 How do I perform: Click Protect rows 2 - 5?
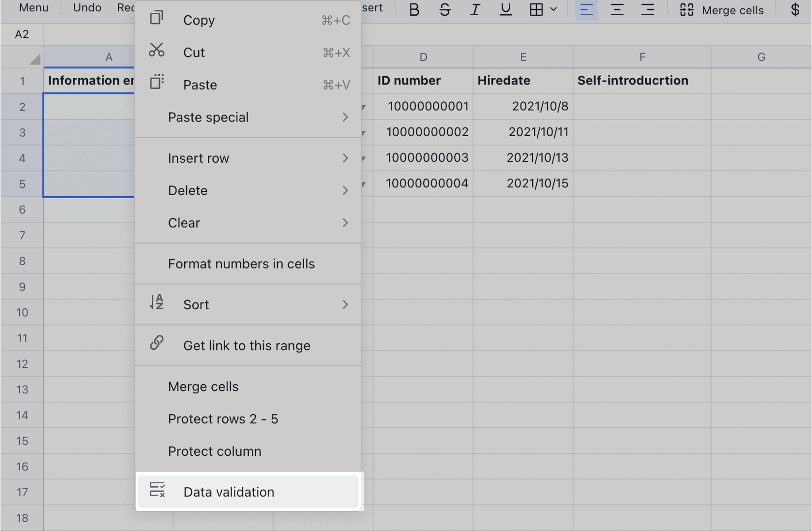(x=224, y=419)
